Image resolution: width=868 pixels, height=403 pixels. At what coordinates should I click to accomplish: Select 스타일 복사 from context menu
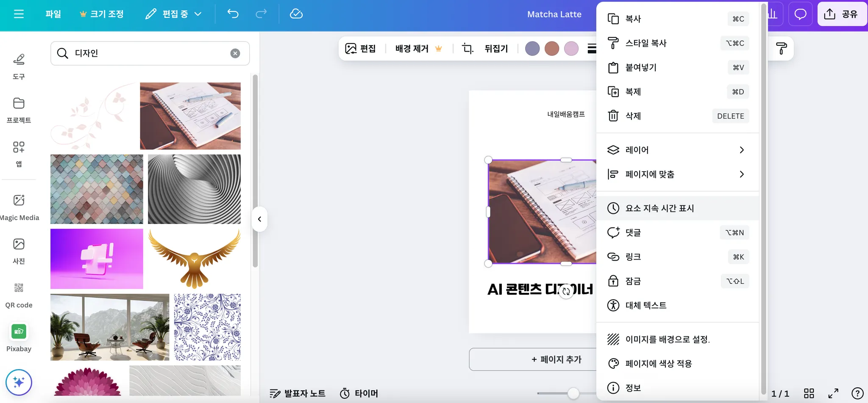pyautogui.click(x=677, y=43)
